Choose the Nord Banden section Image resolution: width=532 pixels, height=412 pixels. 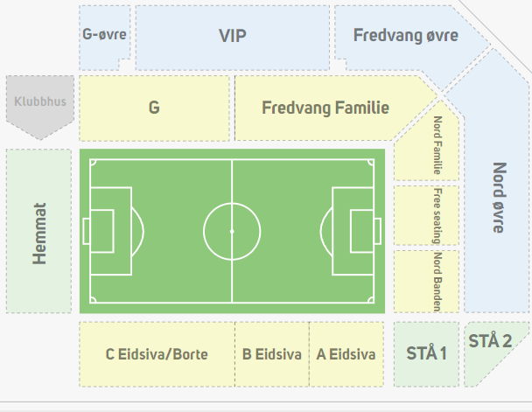coord(422,281)
